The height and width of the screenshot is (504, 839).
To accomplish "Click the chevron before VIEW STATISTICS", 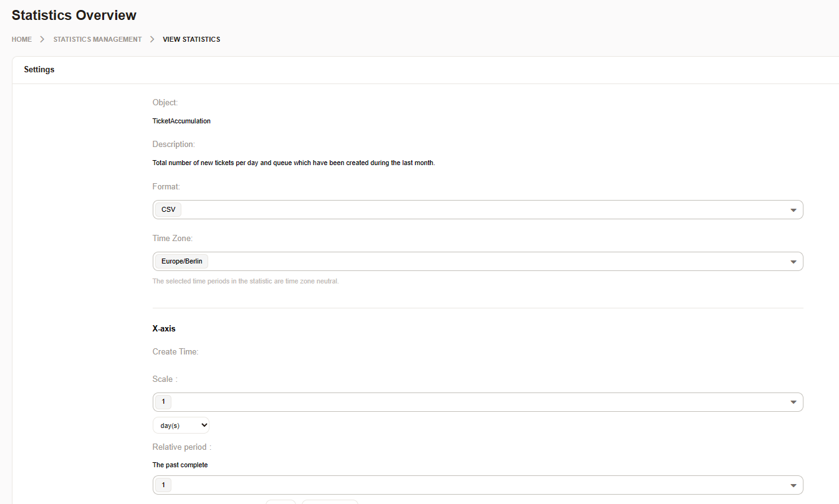I will coord(152,39).
